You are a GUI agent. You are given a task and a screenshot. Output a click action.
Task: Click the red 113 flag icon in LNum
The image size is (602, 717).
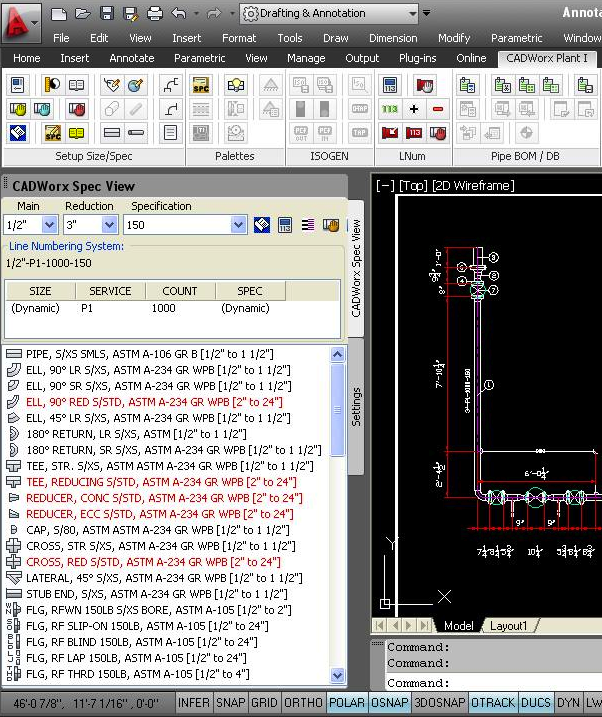point(414,133)
